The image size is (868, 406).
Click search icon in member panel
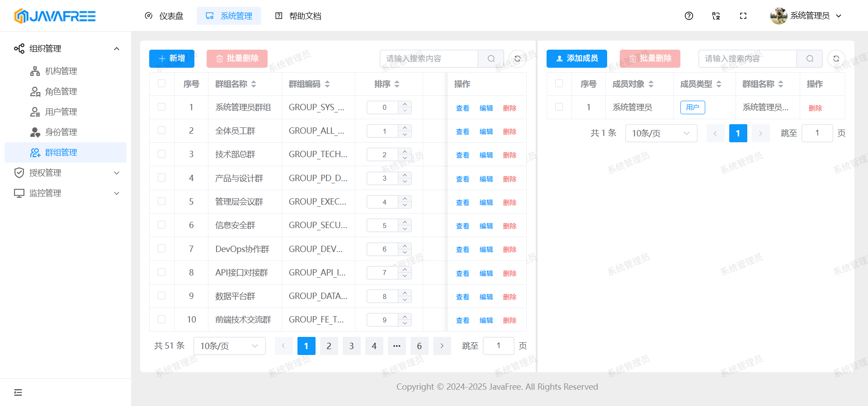click(x=810, y=59)
